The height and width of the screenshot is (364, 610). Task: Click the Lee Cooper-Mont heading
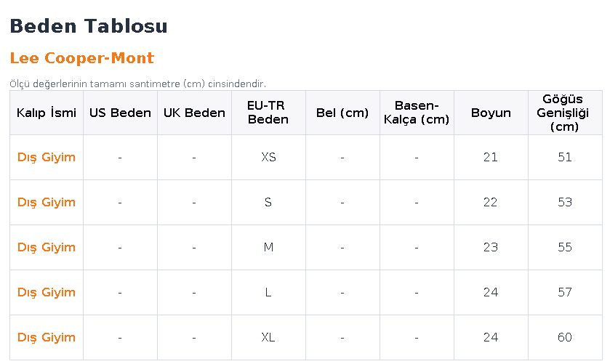point(82,58)
